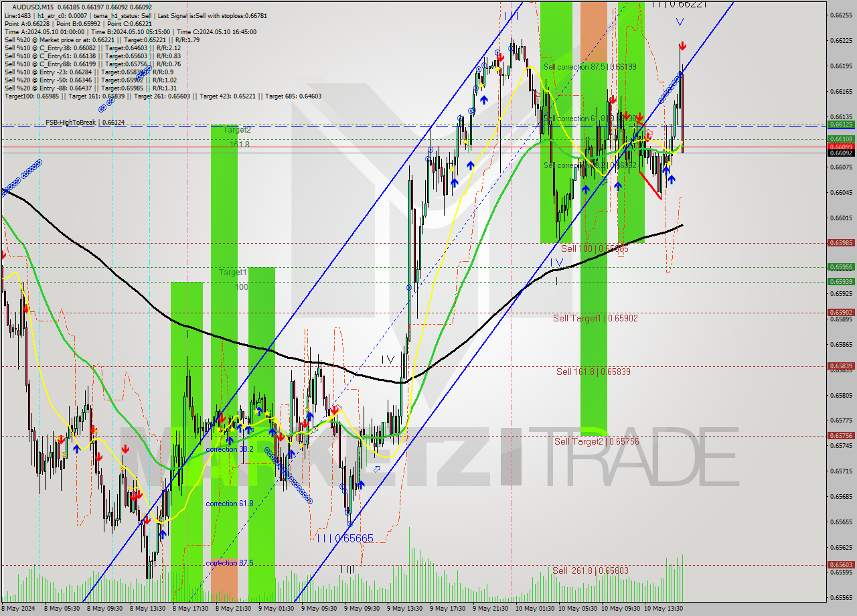The width and height of the screenshot is (857, 616).
Task: Click the red 0.65839 price tag
Action: (841, 366)
